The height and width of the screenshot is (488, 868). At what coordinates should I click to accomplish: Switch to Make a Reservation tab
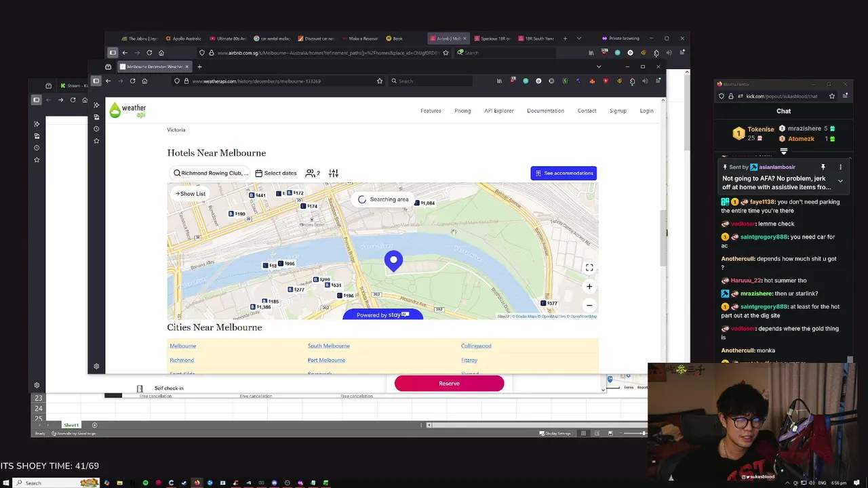(x=360, y=39)
